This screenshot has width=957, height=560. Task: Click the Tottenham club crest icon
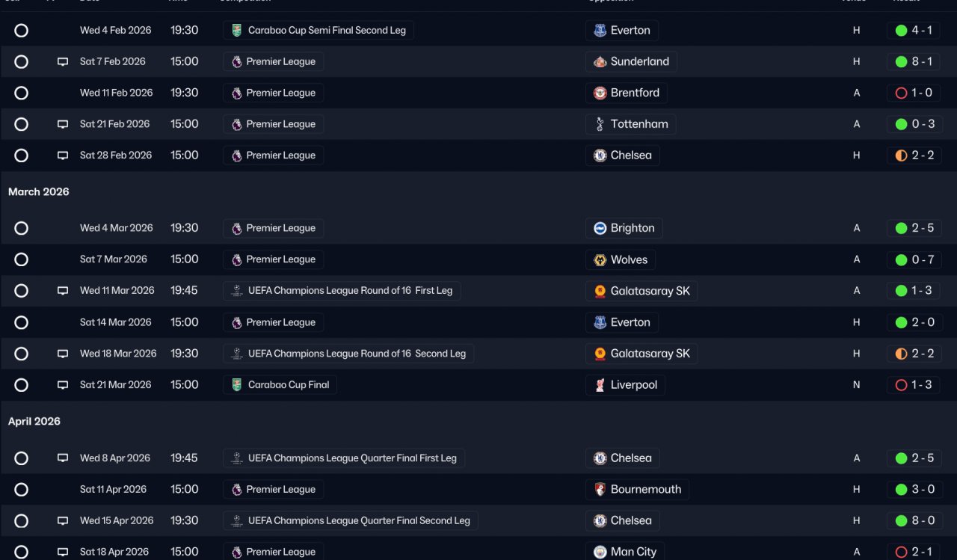click(x=600, y=124)
